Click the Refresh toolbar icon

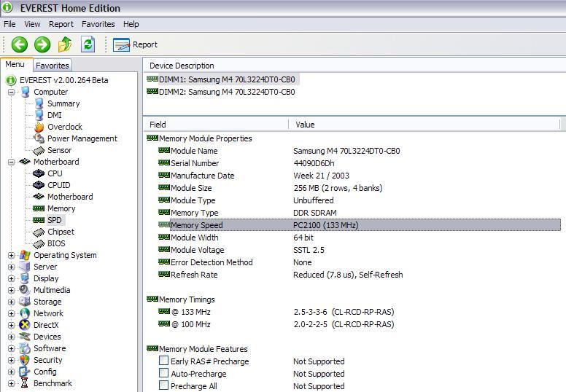pos(88,44)
